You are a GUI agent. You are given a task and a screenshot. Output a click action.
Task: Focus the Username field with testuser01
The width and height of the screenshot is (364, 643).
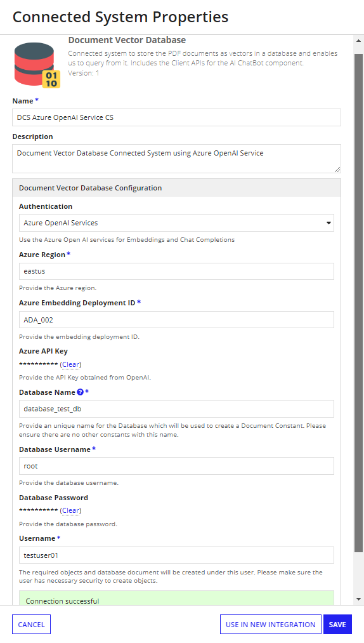coord(176,555)
